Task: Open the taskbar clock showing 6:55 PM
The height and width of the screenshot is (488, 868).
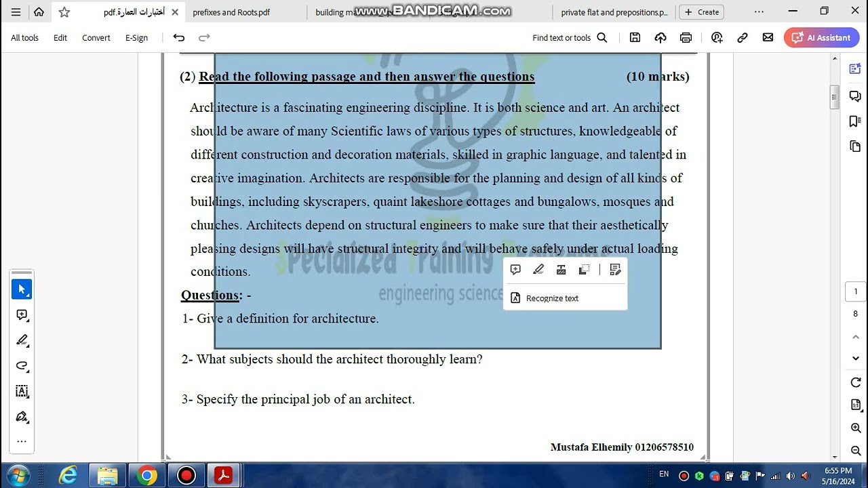Action: click(838, 476)
